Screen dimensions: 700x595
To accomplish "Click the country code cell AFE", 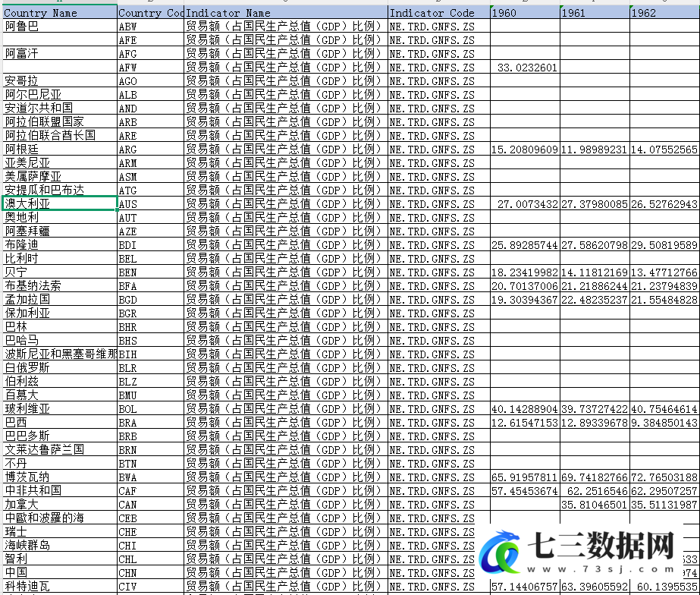I will pyautogui.click(x=151, y=40).
